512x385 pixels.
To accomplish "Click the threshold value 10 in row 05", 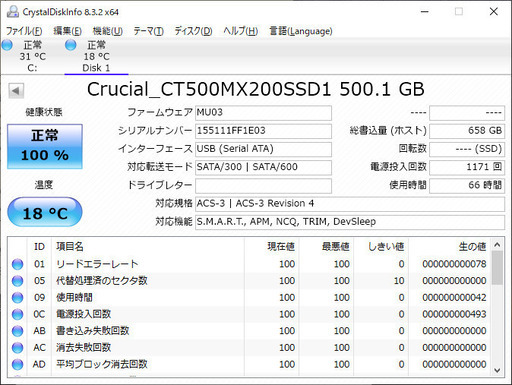I will (399, 281).
